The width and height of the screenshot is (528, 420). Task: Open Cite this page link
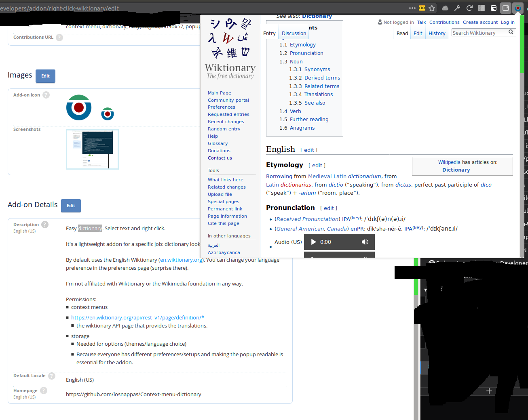(x=224, y=223)
